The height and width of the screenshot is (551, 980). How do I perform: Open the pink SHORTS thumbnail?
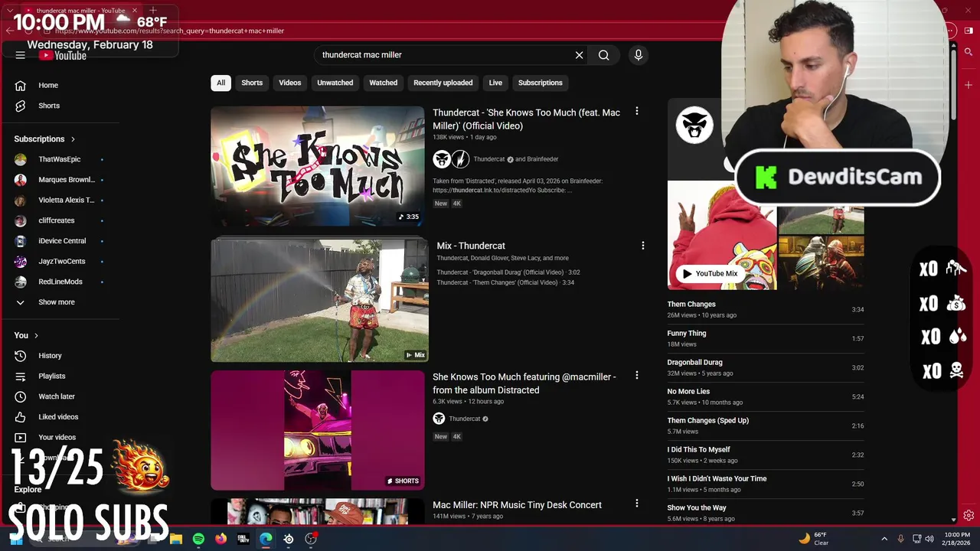[x=318, y=430]
